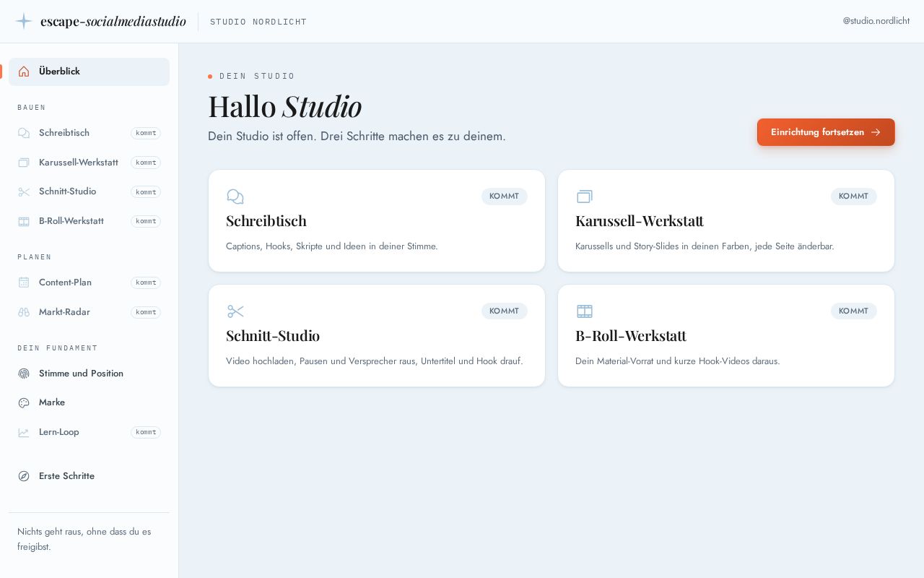
Task: Click the palette icon beside Marke
Action: [x=24, y=402]
